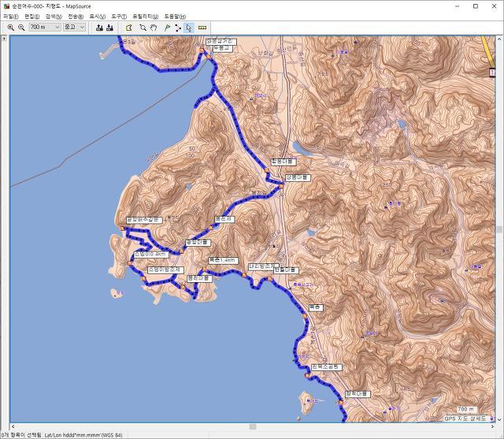The height and width of the screenshot is (439, 504).
Task: Open the 도움말(H) menu
Action: pyautogui.click(x=175, y=17)
